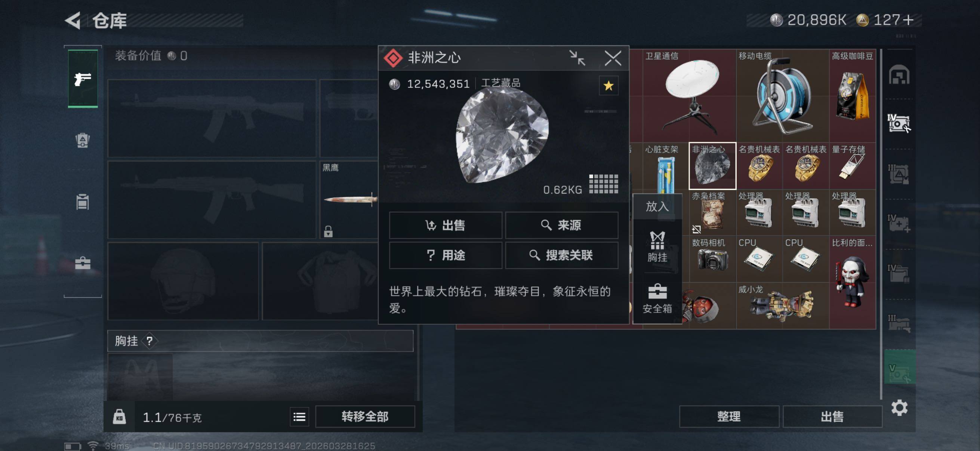Click the question mark next to 胸挂
Viewport: 980px width, 451px height.
point(150,341)
